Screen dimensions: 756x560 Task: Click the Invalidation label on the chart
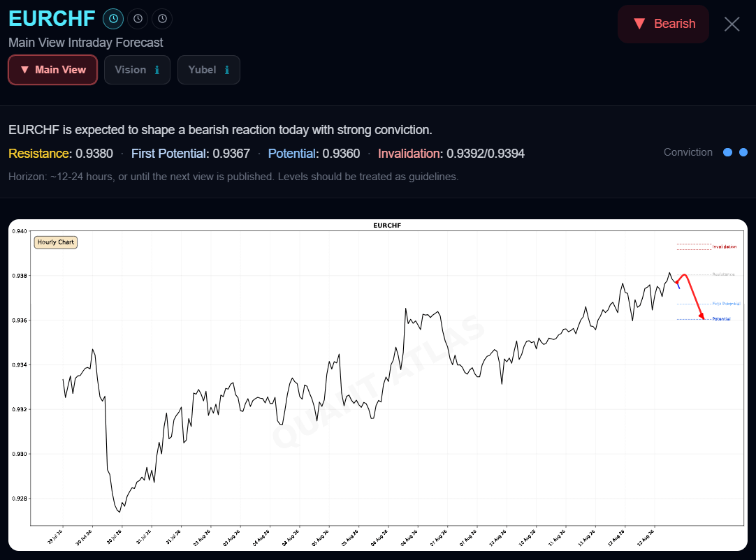(x=724, y=246)
